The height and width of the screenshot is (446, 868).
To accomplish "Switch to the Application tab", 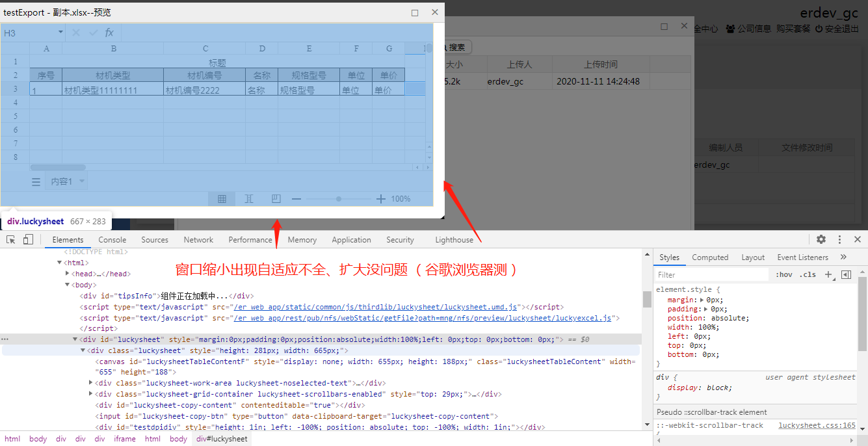I will click(x=351, y=240).
